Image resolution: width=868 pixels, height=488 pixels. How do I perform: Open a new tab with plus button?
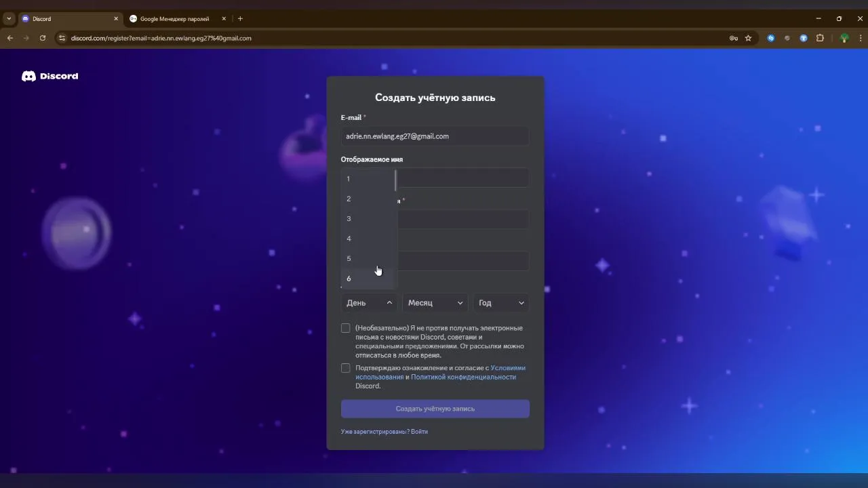(x=240, y=18)
